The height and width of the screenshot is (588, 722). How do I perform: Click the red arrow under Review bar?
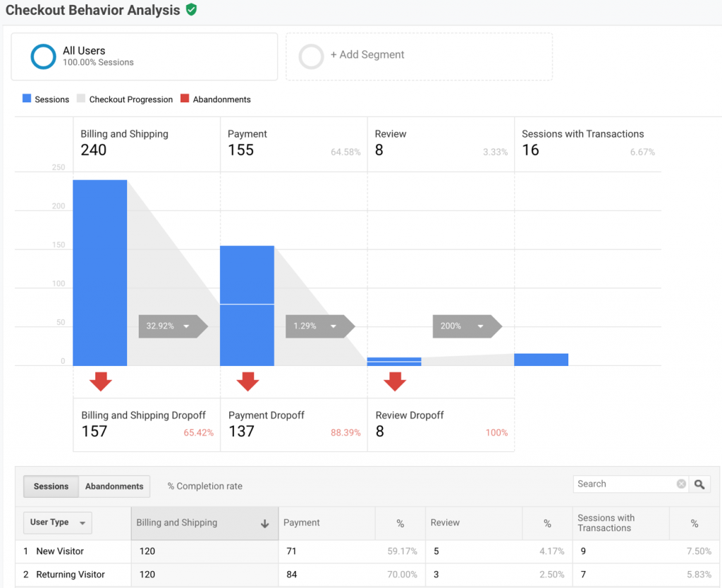coord(395,381)
